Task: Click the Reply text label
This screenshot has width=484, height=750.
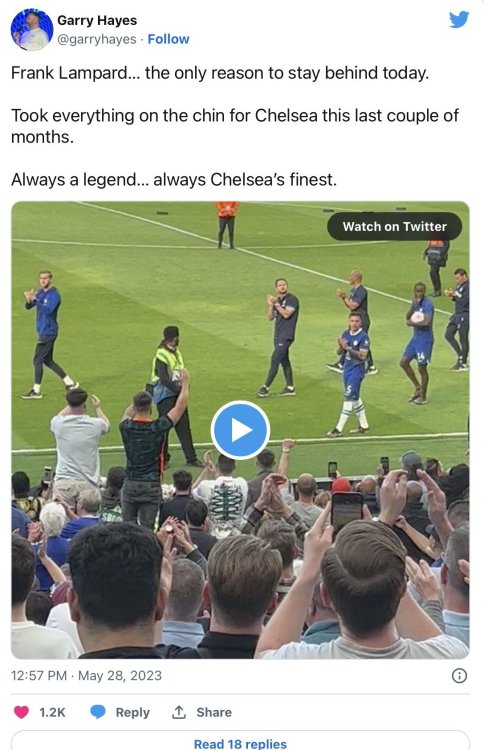Action: click(132, 712)
